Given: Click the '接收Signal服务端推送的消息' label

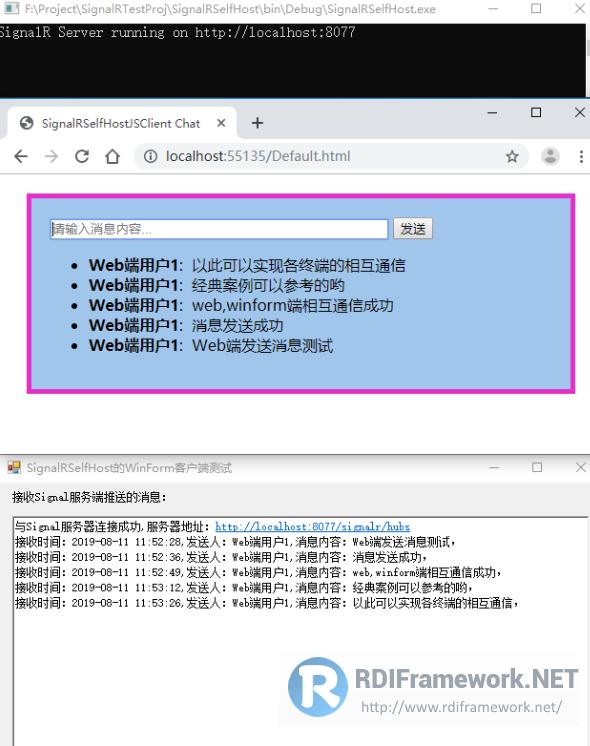Looking at the screenshot, I should pos(89,498).
